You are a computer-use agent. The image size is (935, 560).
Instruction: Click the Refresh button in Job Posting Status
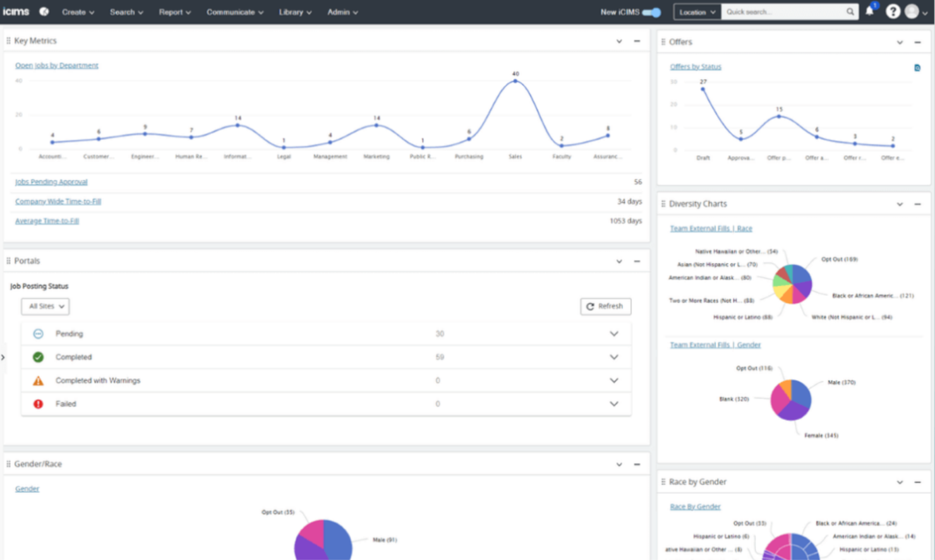coord(605,306)
